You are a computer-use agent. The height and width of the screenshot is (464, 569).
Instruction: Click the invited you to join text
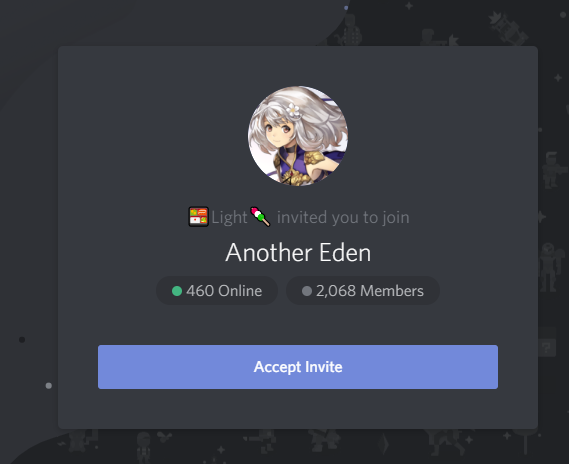click(x=343, y=218)
